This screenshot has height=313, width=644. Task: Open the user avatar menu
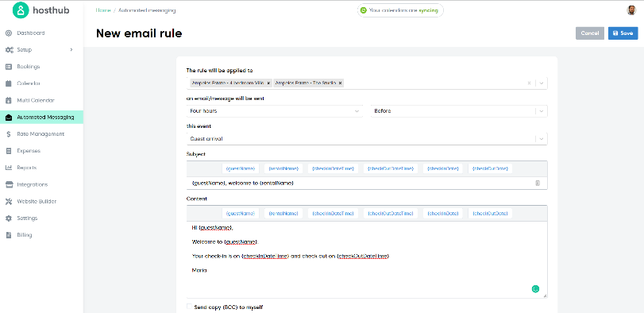(631, 10)
